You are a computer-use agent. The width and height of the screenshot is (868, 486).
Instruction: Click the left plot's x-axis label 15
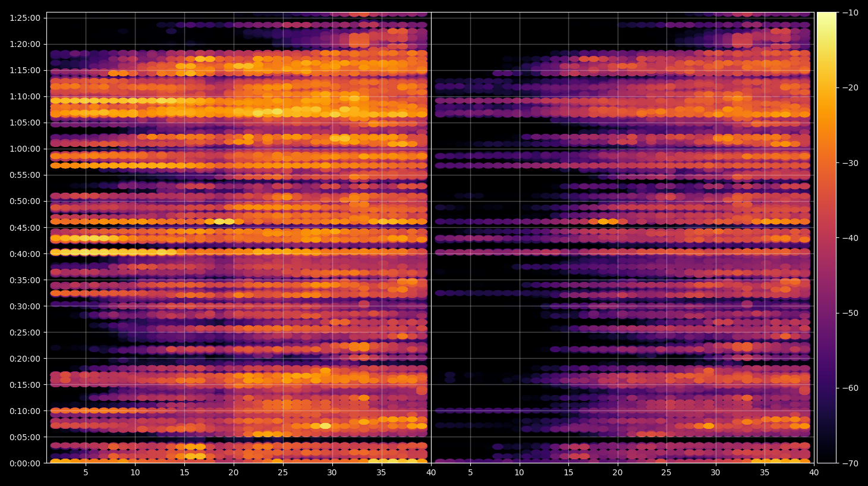click(x=184, y=473)
